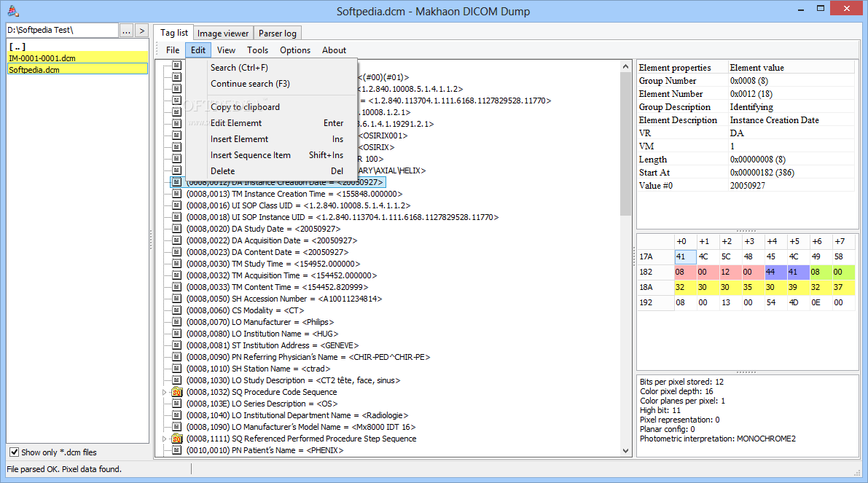Click the SQ icon of Referenced Performed Procedure Step
Image resolution: width=868 pixels, height=483 pixels.
[176, 438]
